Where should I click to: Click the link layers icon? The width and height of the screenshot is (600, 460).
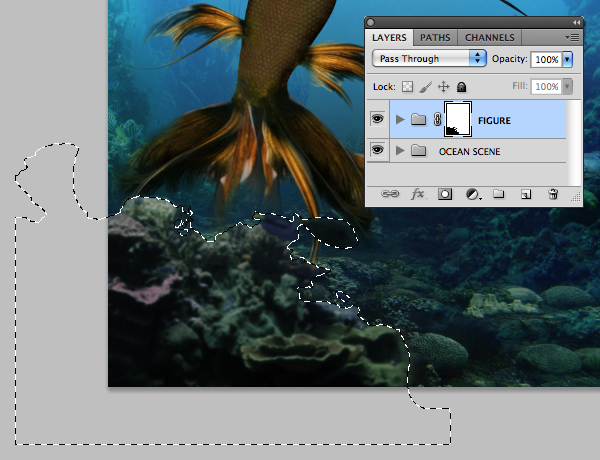(390, 194)
